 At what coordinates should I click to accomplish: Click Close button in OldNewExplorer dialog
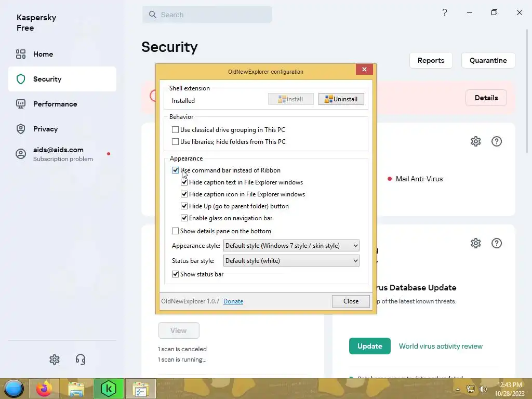coord(351,301)
